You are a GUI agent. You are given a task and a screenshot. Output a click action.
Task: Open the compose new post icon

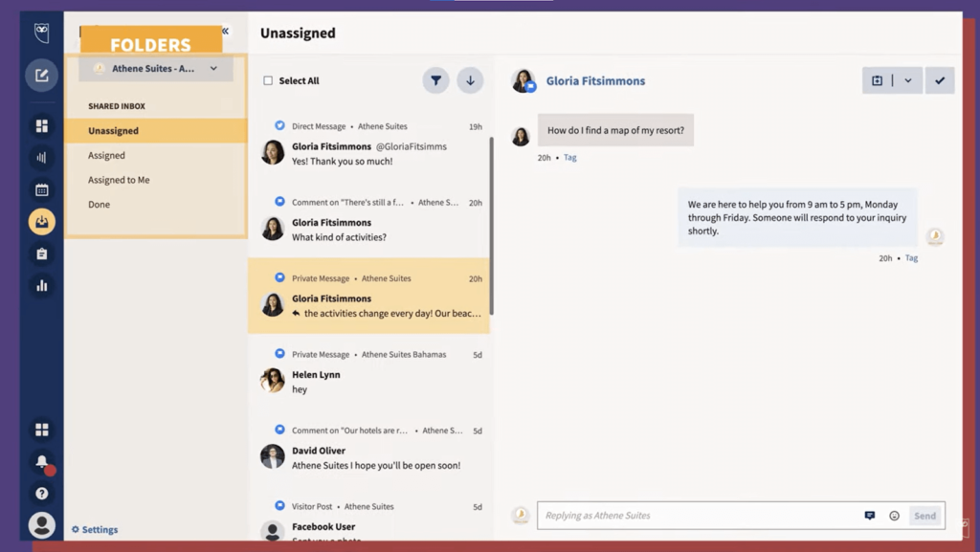[42, 76]
